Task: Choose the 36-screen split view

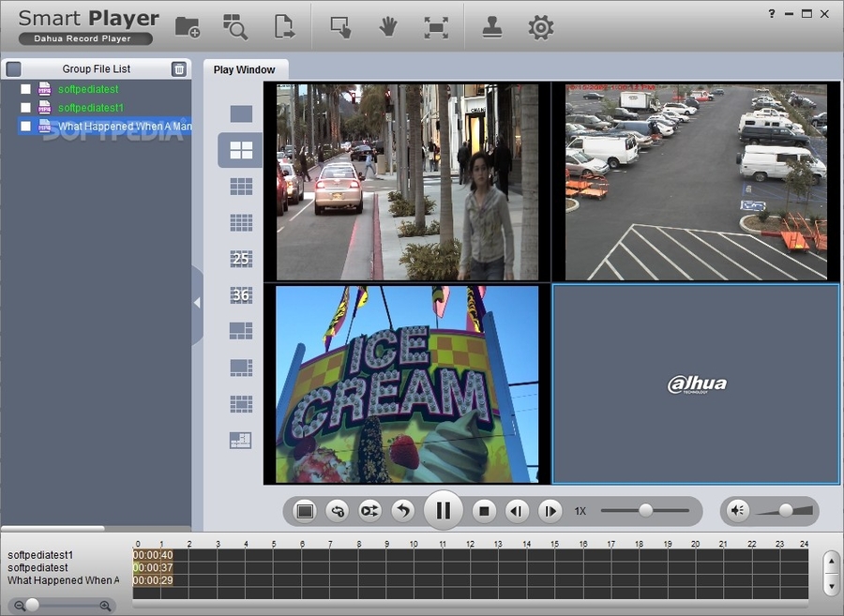Action: click(x=240, y=294)
